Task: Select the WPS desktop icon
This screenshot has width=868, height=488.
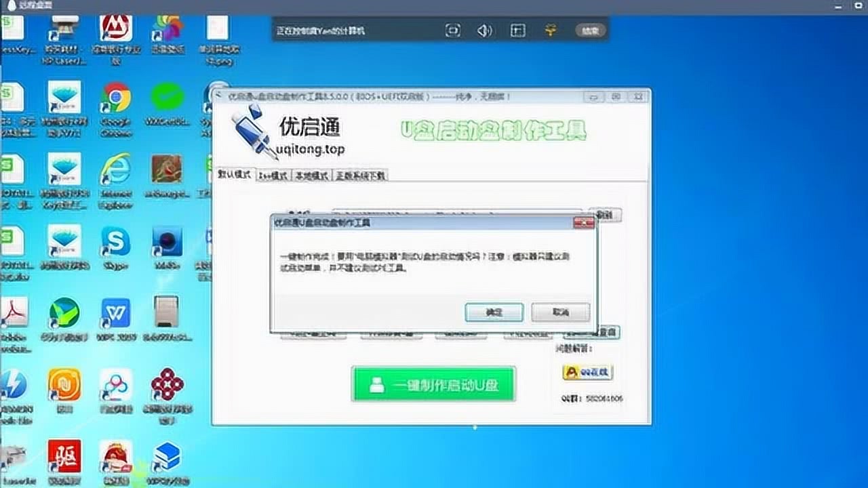Action: click(116, 313)
